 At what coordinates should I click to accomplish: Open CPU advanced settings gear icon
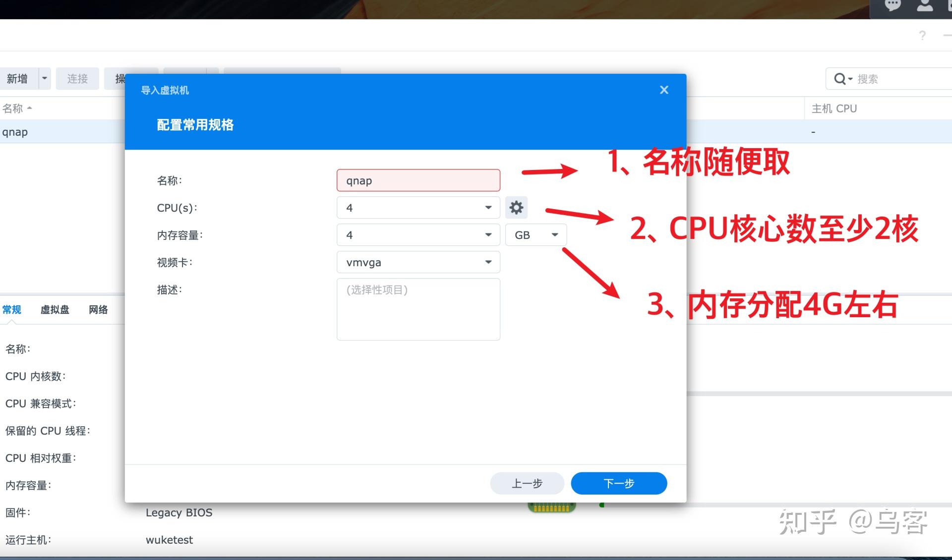(516, 208)
